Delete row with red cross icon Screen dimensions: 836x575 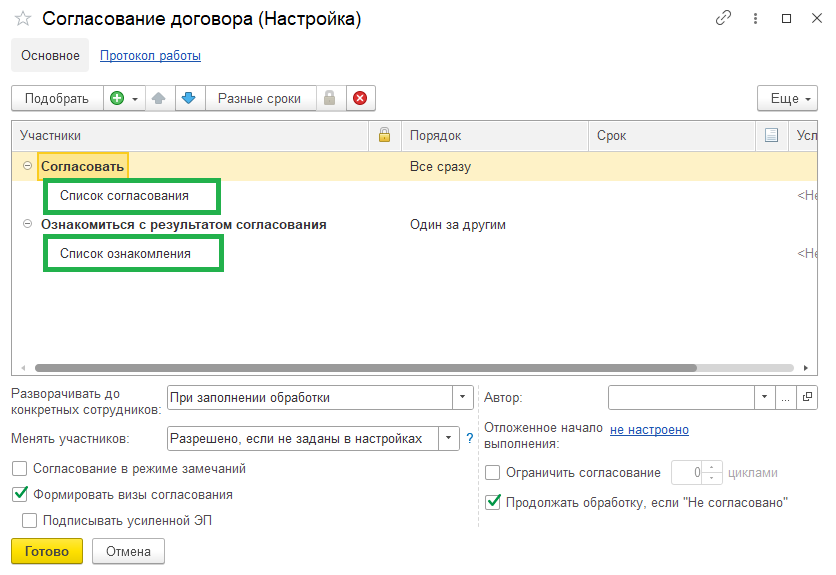click(360, 98)
